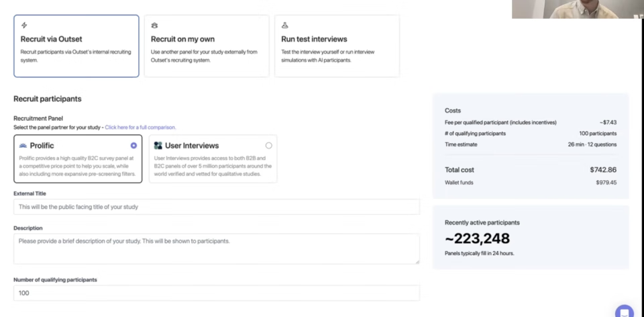Open the full panel comparison link
Viewport: 644px width, 317px height.
click(x=140, y=127)
